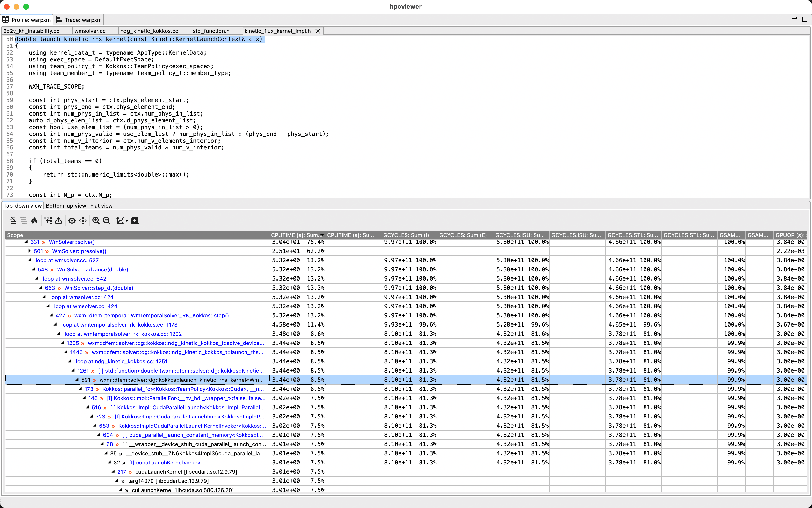Click Kokkos::parallel_for TeamPolicy function link
The image size is (812, 508).
183,389
